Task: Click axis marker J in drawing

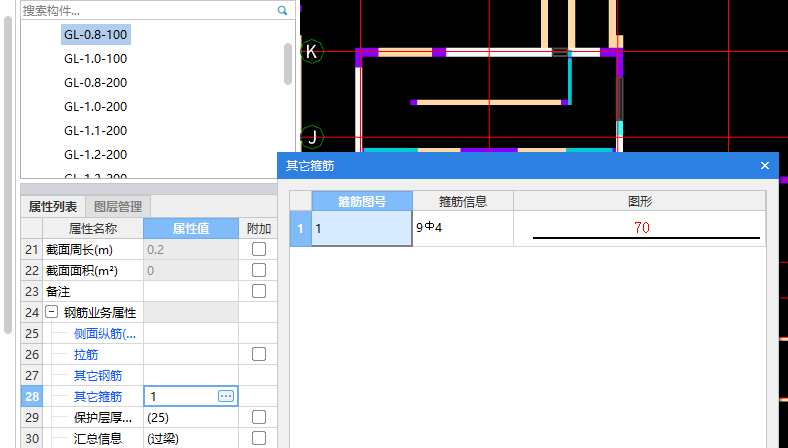Action: click(x=312, y=137)
